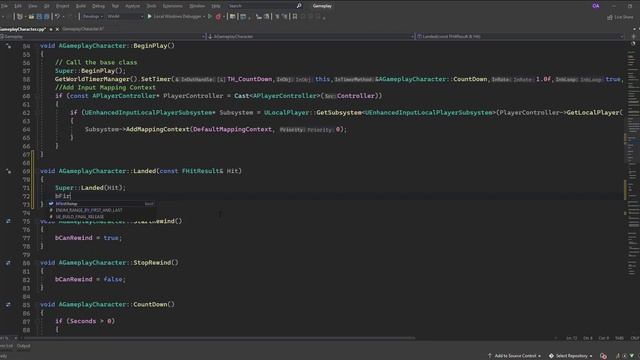Close the GameplayCharacter.cpp tab

click(57, 29)
